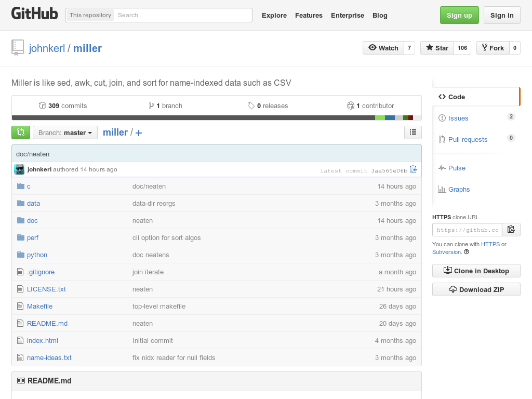The width and height of the screenshot is (532, 399).
Task: Click the latest commit hash 3aa565e06b
Action: [x=389, y=170]
